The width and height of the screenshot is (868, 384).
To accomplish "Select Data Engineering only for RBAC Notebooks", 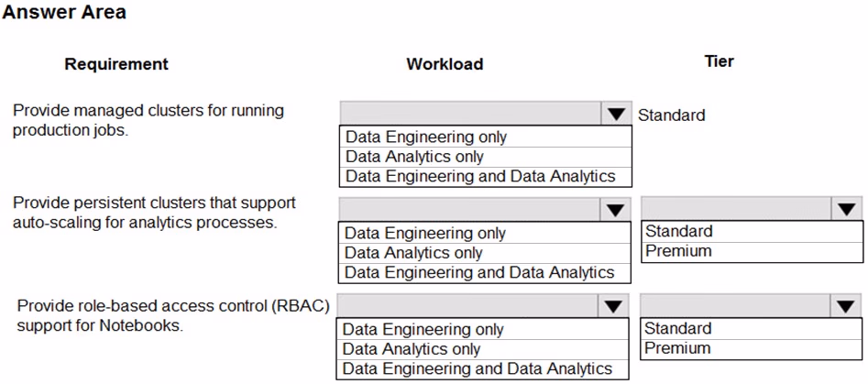I will 483,330.
